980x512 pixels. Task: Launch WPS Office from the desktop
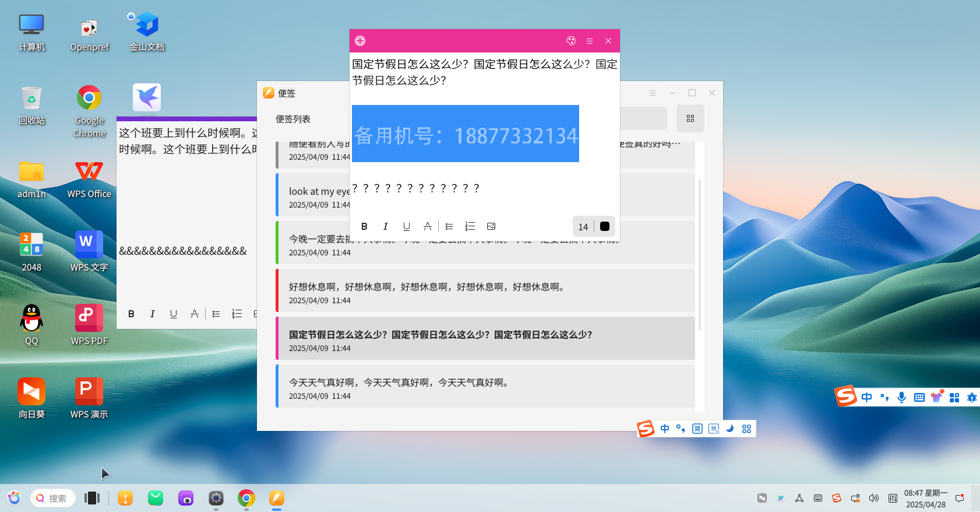[89, 180]
